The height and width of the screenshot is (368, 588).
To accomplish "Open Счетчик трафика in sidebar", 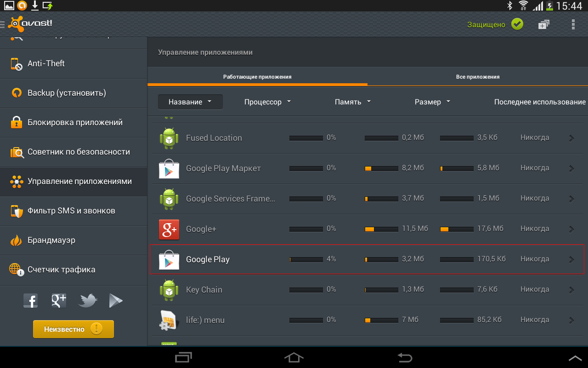I will tap(73, 270).
